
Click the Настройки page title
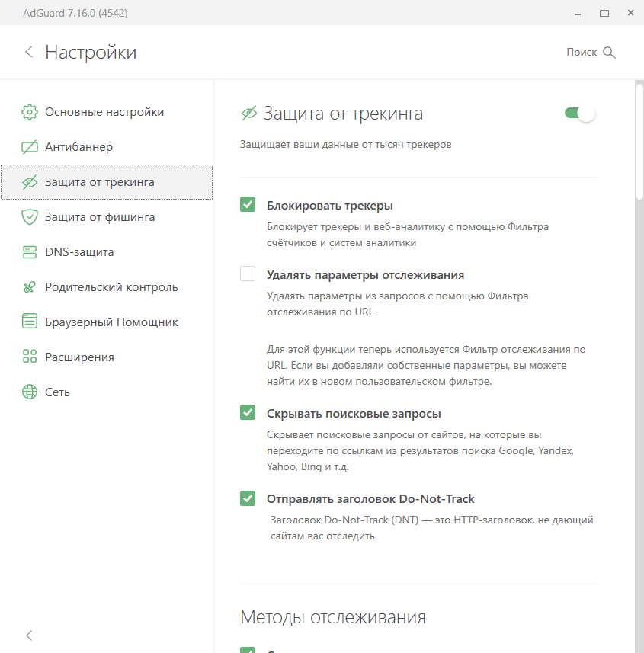pos(91,53)
